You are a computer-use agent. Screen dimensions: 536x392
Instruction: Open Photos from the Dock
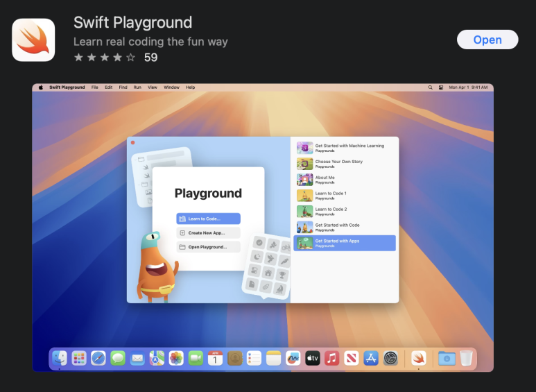coord(176,358)
